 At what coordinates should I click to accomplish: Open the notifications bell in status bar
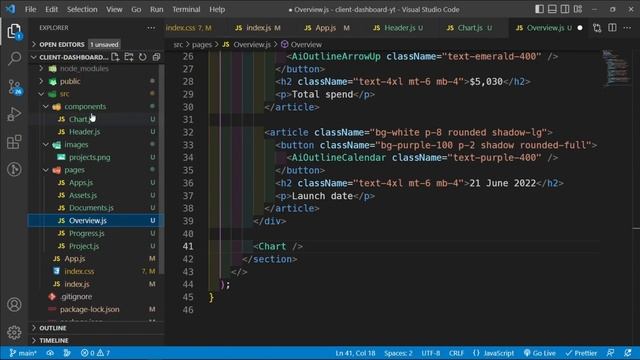click(628, 353)
